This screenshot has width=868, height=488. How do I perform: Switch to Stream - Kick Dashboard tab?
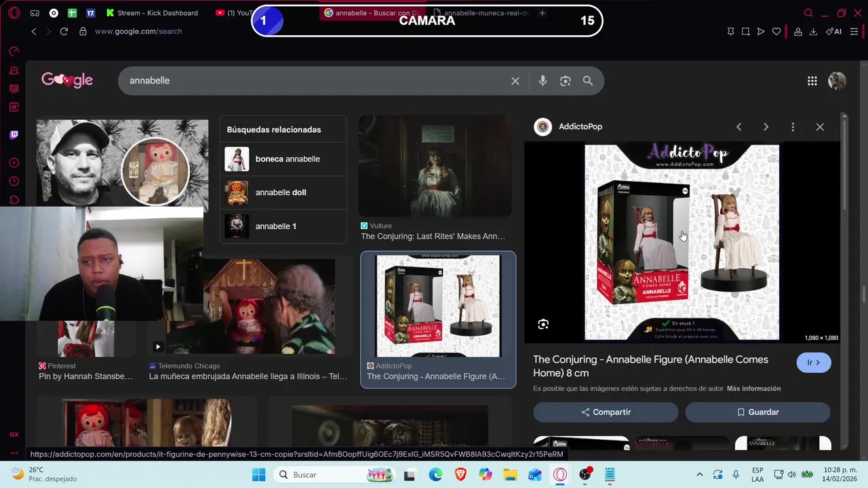click(152, 13)
